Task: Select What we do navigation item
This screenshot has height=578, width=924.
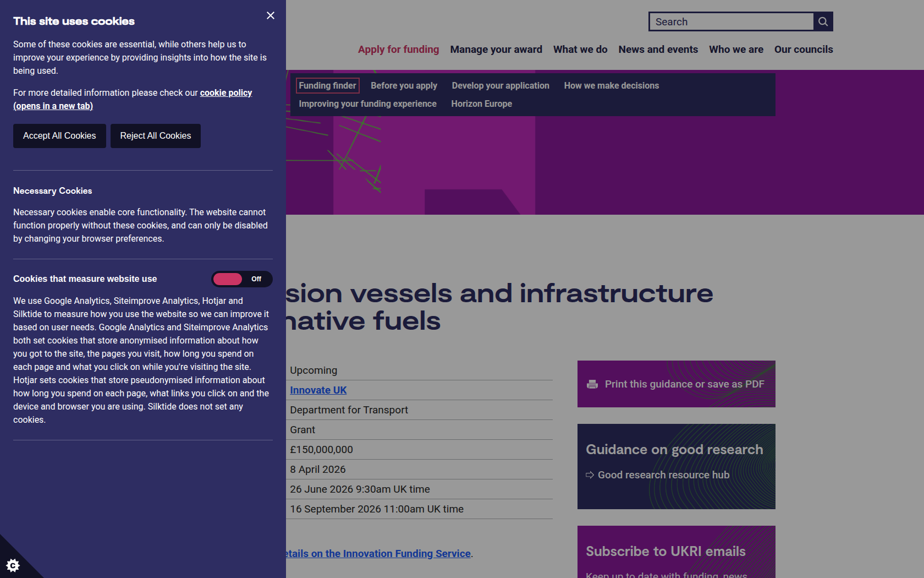Action: pos(580,50)
